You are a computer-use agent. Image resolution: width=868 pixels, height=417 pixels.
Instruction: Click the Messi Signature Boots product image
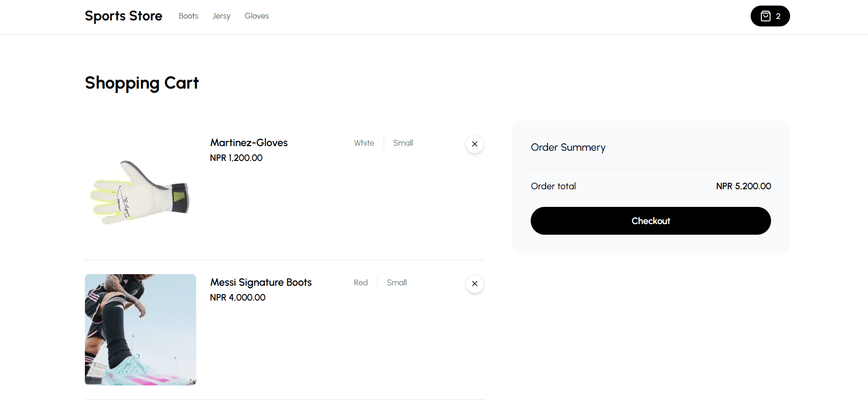(140, 329)
